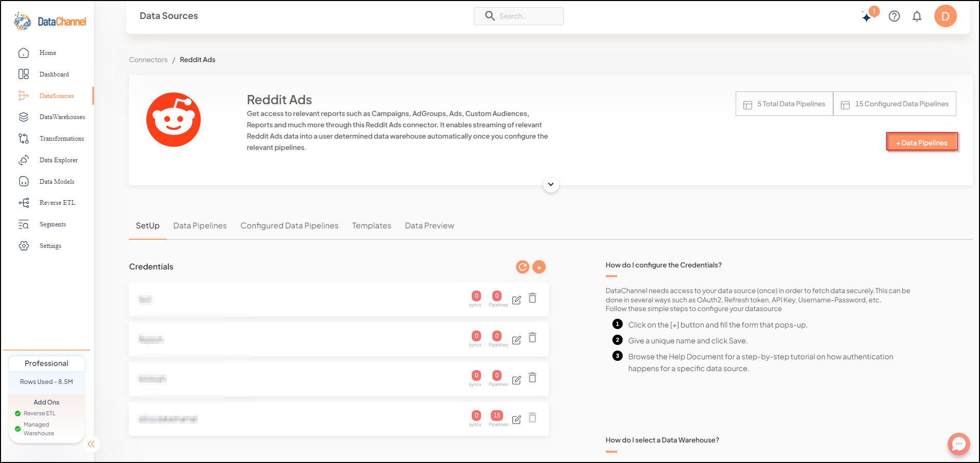Screen dimensions: 980x463
Task: Click 'How do I select a Data Warehouse?' heading
Action: tap(662, 440)
